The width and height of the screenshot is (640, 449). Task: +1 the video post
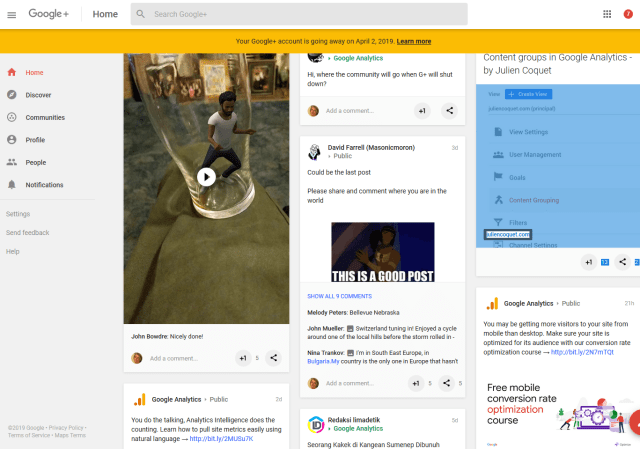[x=243, y=358]
